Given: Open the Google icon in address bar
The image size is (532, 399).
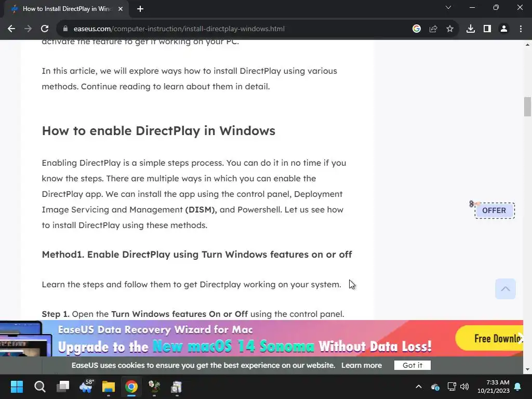Looking at the screenshot, I should point(417,29).
